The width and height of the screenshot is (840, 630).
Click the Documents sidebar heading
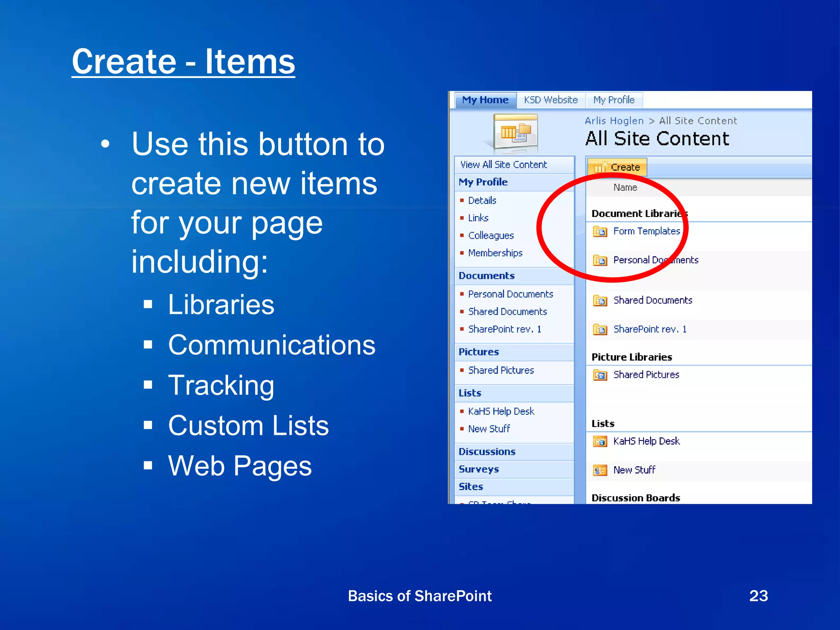click(486, 276)
